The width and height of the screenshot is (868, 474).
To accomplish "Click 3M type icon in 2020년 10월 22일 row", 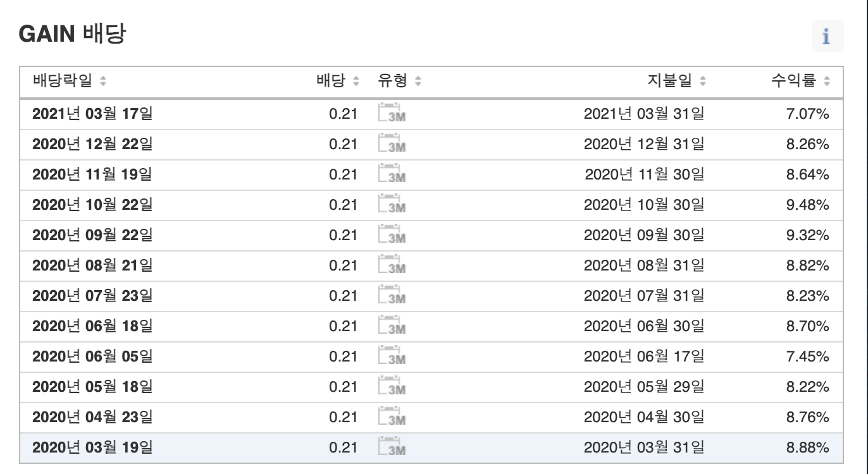I will (x=392, y=204).
